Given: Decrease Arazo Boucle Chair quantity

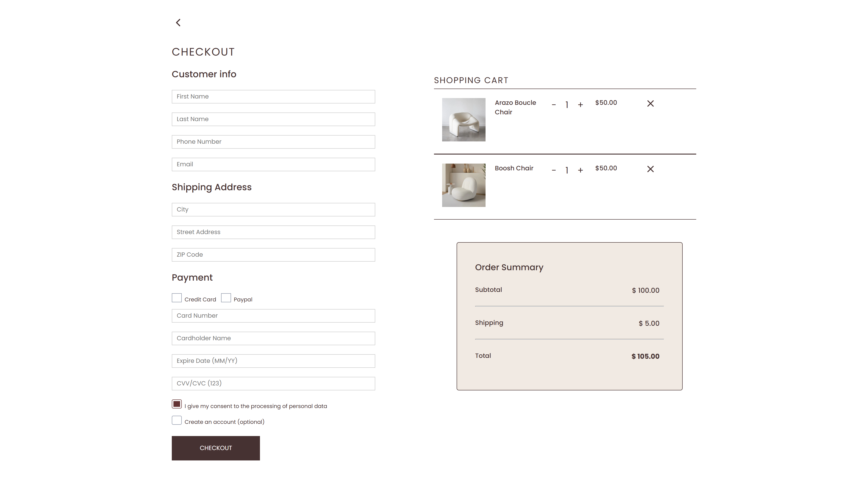Looking at the screenshot, I should (554, 105).
